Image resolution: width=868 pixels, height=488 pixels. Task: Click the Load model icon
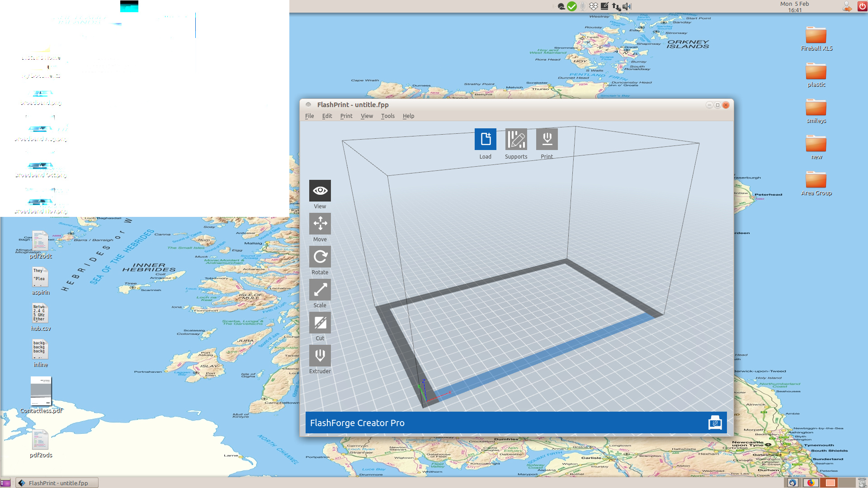(x=485, y=139)
